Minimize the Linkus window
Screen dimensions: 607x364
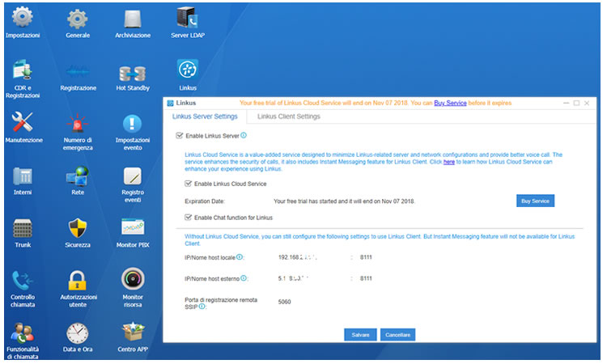(566, 103)
